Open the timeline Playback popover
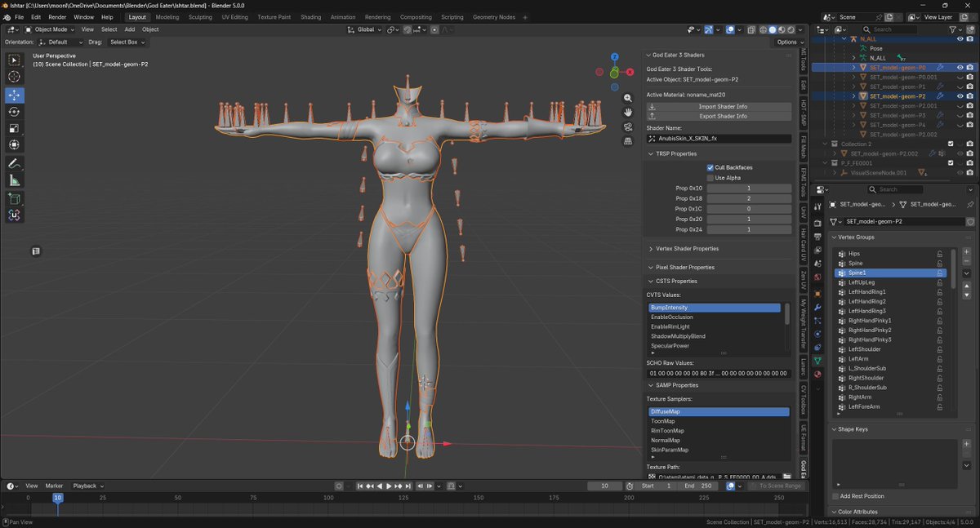 pos(87,486)
